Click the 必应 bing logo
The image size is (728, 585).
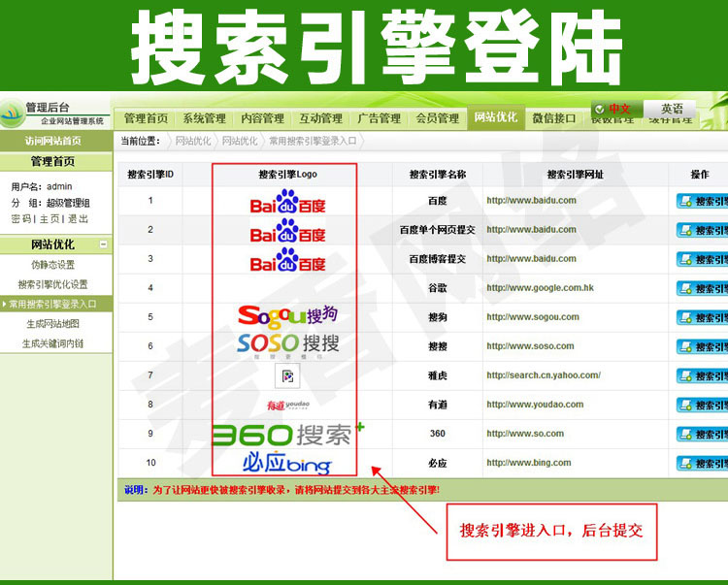[287, 463]
